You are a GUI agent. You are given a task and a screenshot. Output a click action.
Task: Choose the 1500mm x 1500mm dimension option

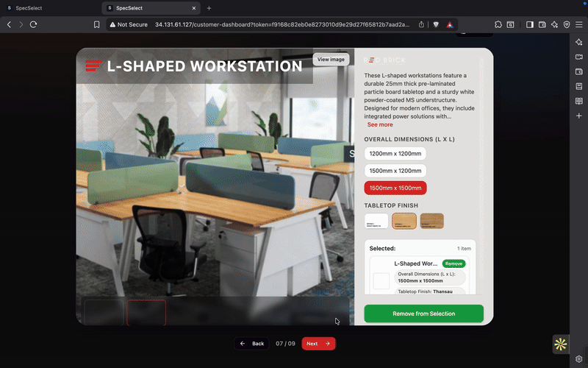[x=395, y=188]
